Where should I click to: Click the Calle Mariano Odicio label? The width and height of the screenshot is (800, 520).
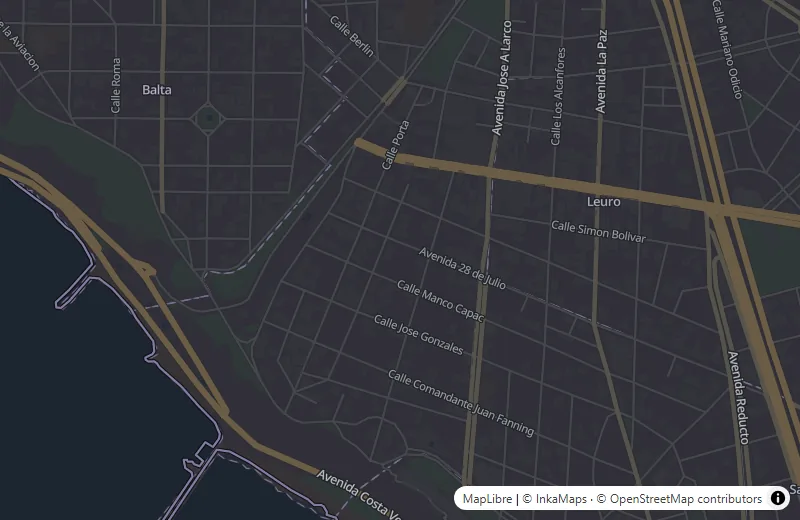[728, 49]
